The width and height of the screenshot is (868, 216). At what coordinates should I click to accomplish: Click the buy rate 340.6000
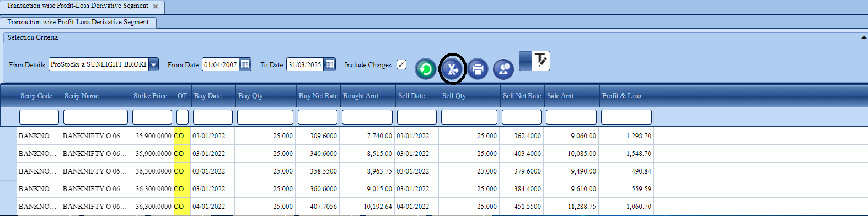323,154
